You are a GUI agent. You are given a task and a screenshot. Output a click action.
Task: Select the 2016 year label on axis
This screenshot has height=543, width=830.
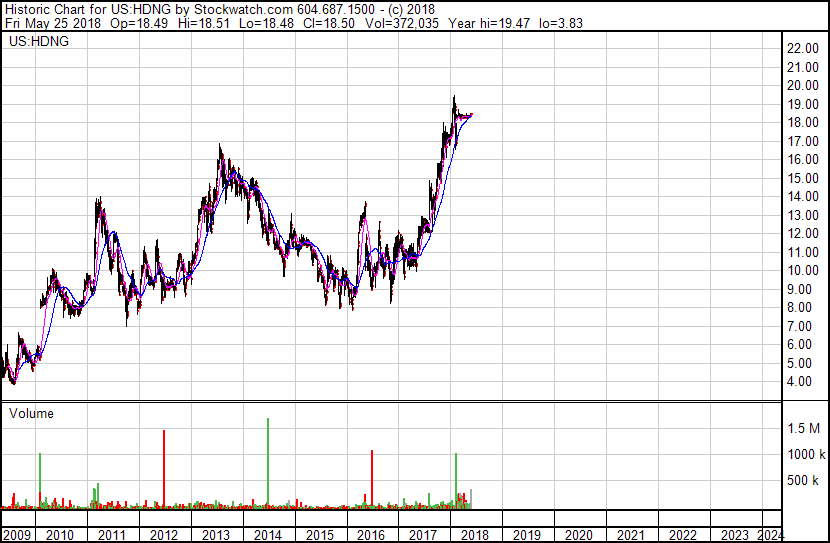pos(371,535)
